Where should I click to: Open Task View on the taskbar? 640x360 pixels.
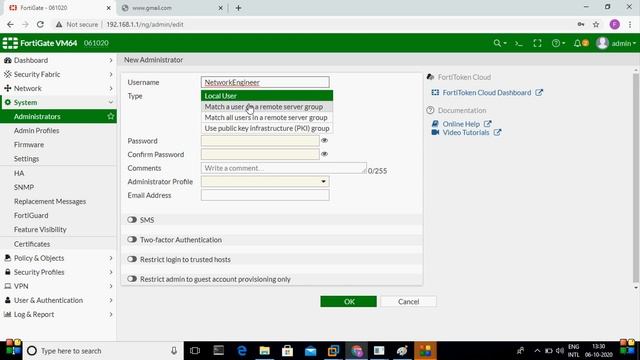(x=195, y=351)
